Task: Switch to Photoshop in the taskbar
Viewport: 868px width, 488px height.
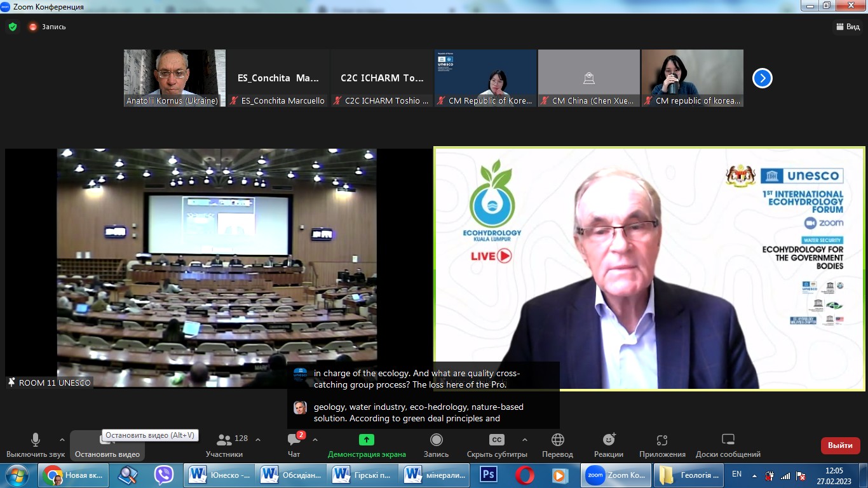Action: click(x=489, y=475)
